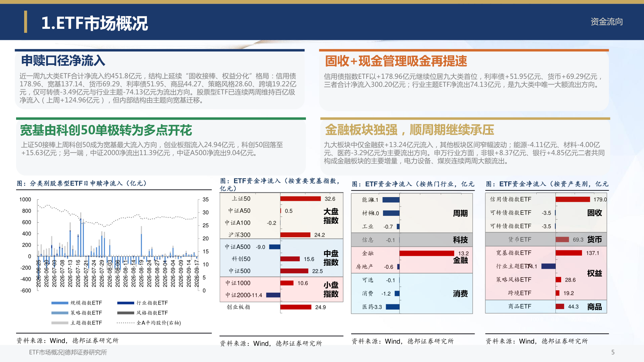The width and height of the screenshot is (644, 362).
Task: Click the 创业板指 value 24.9
Action: pyautogui.click(x=320, y=307)
